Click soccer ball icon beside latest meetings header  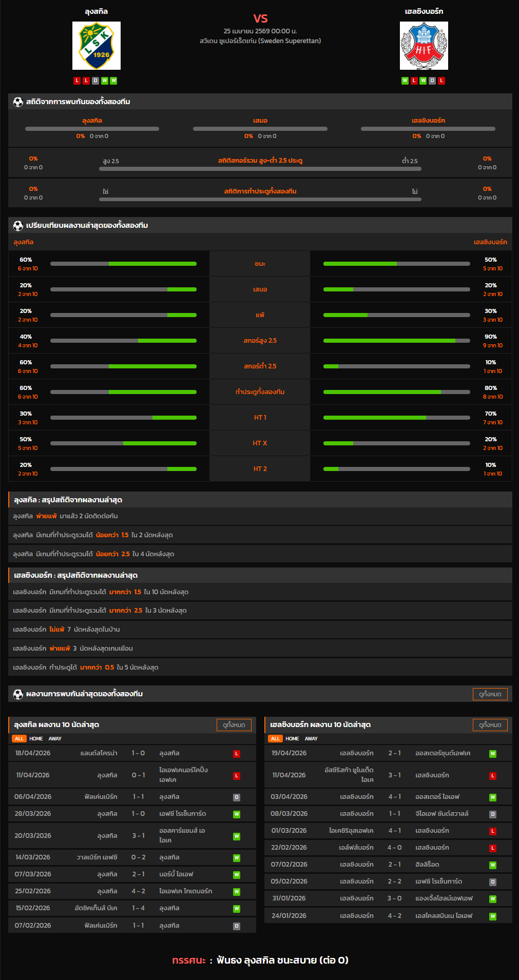pos(18,694)
